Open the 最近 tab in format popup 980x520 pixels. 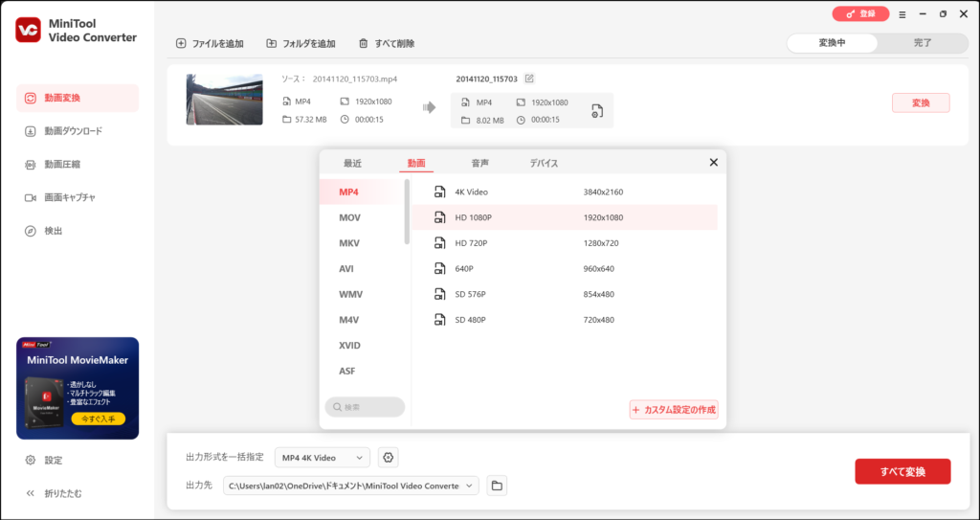352,164
